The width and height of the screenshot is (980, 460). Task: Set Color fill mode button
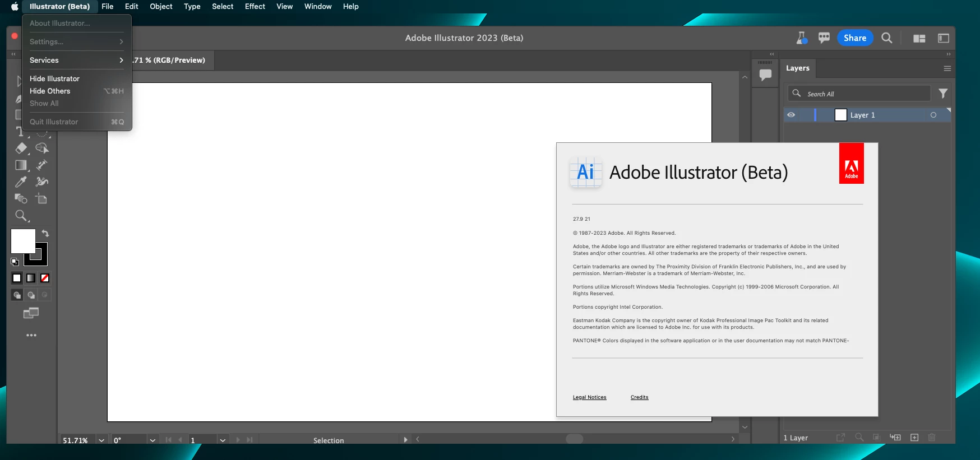[x=17, y=278]
